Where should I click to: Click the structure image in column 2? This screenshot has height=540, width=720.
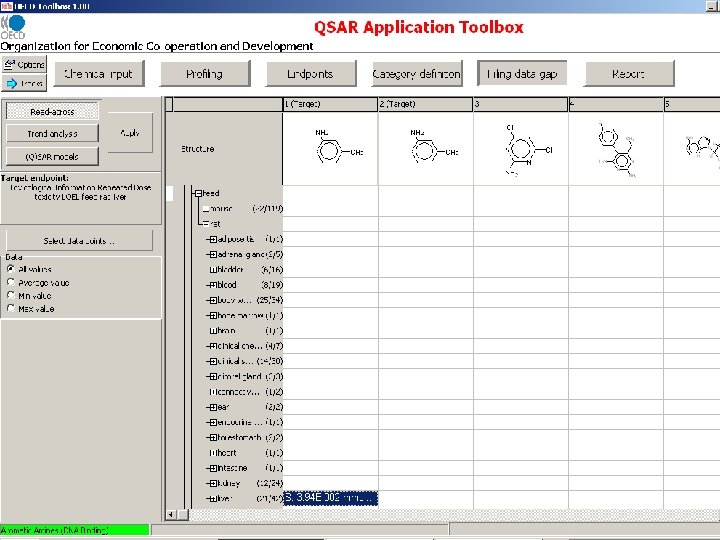point(434,146)
